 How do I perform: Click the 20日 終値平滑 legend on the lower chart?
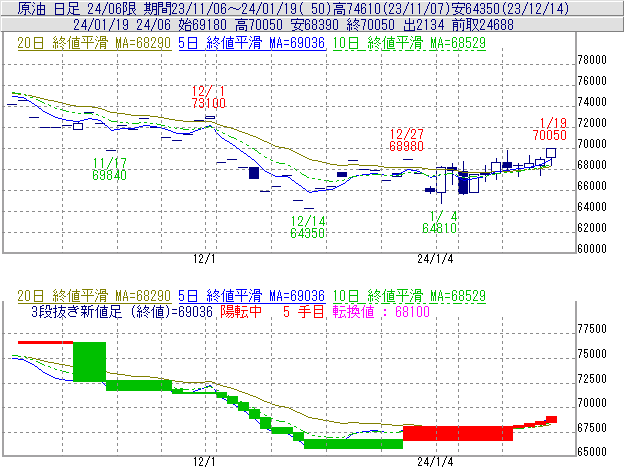(94, 296)
